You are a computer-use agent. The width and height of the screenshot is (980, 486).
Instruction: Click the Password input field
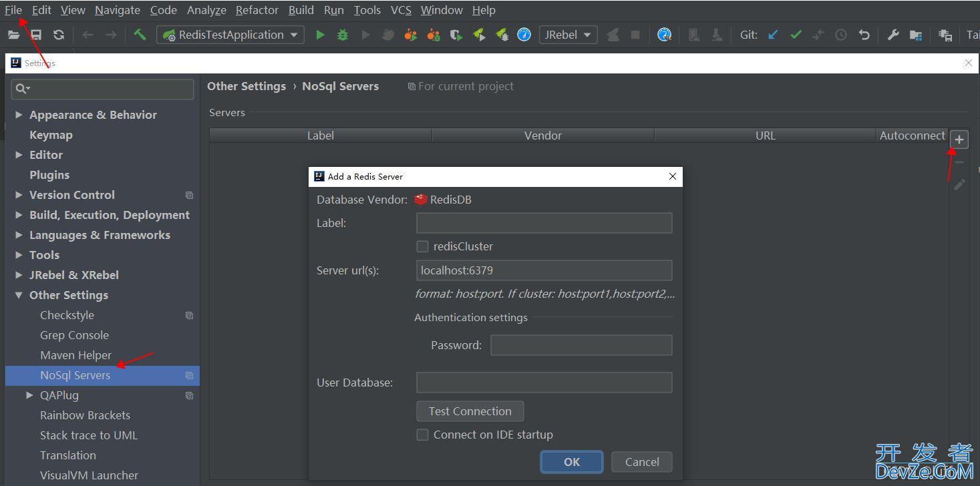coord(581,345)
